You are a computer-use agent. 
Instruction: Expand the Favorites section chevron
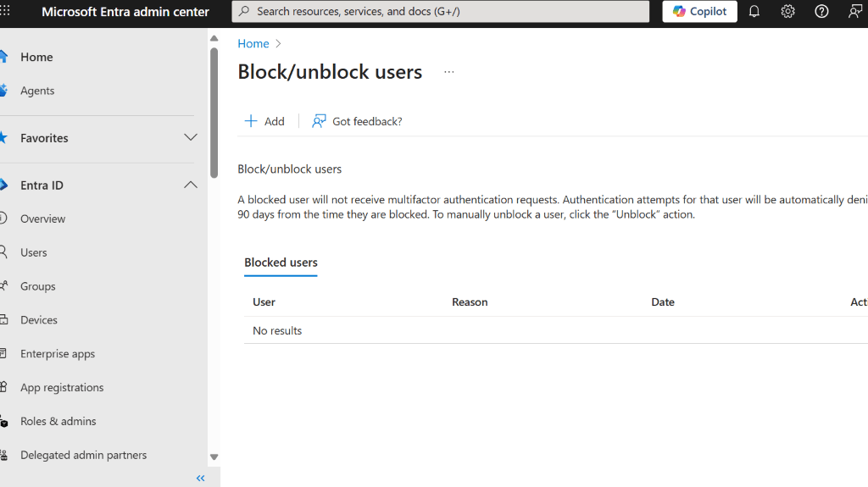pos(191,137)
